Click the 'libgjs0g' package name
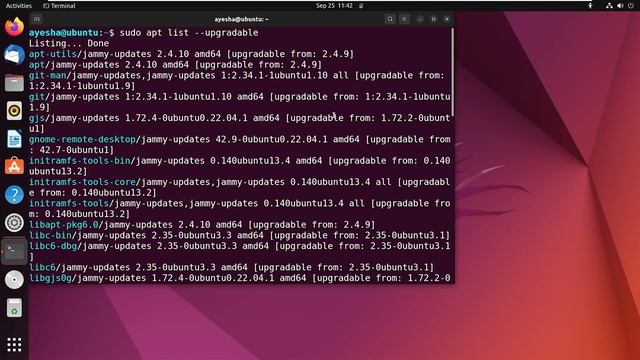The height and width of the screenshot is (360, 640). pyautogui.click(x=50, y=278)
